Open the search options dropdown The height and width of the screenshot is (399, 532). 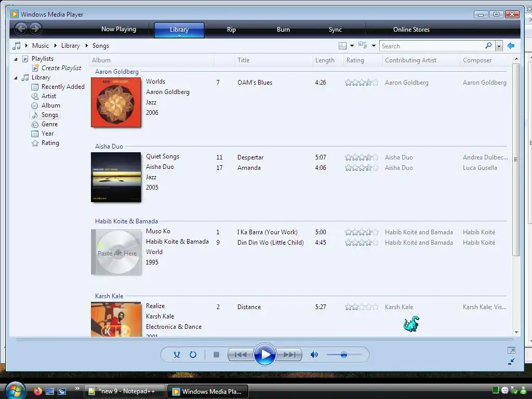499,46
